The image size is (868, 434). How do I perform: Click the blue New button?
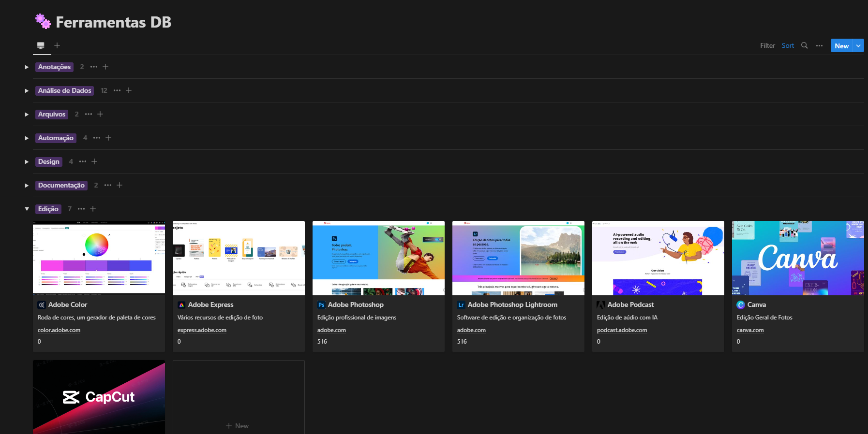tap(841, 45)
